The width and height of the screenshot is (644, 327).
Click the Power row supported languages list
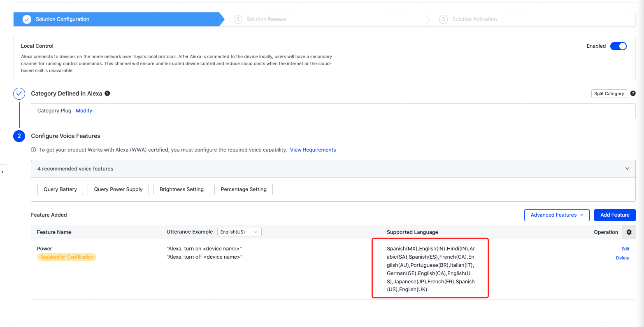click(x=431, y=269)
